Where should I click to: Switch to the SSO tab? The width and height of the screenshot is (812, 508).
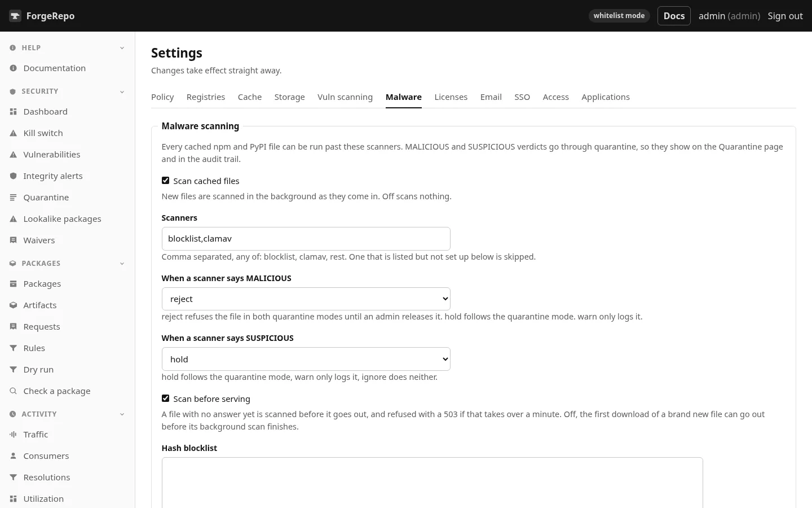(x=522, y=97)
